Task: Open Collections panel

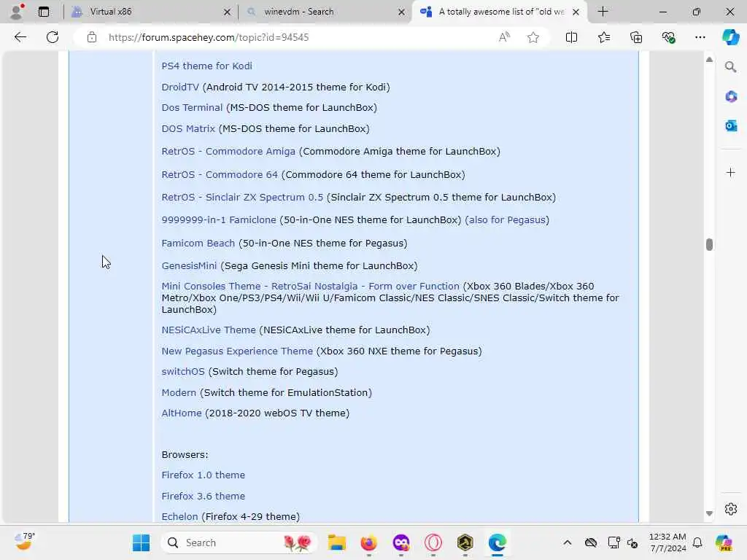Action: pos(636,37)
